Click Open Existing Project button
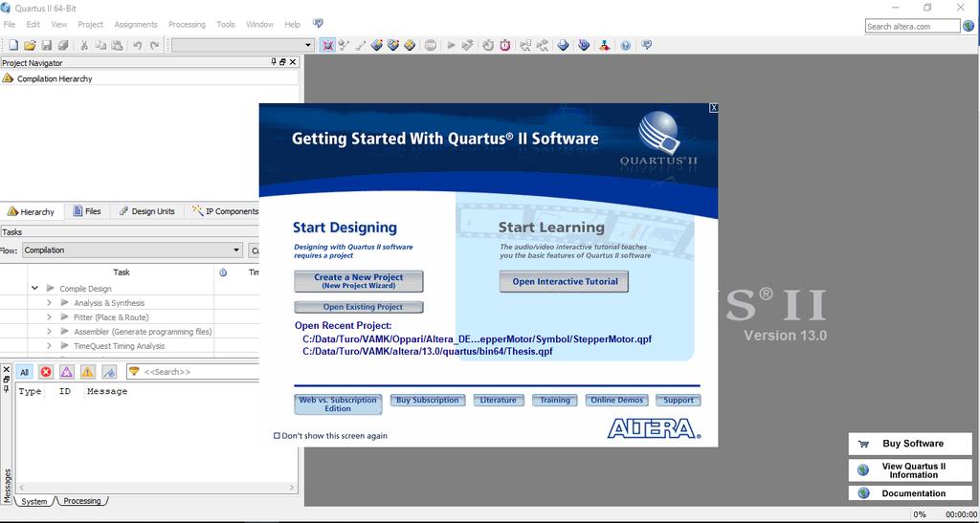The image size is (980, 523). pos(359,307)
